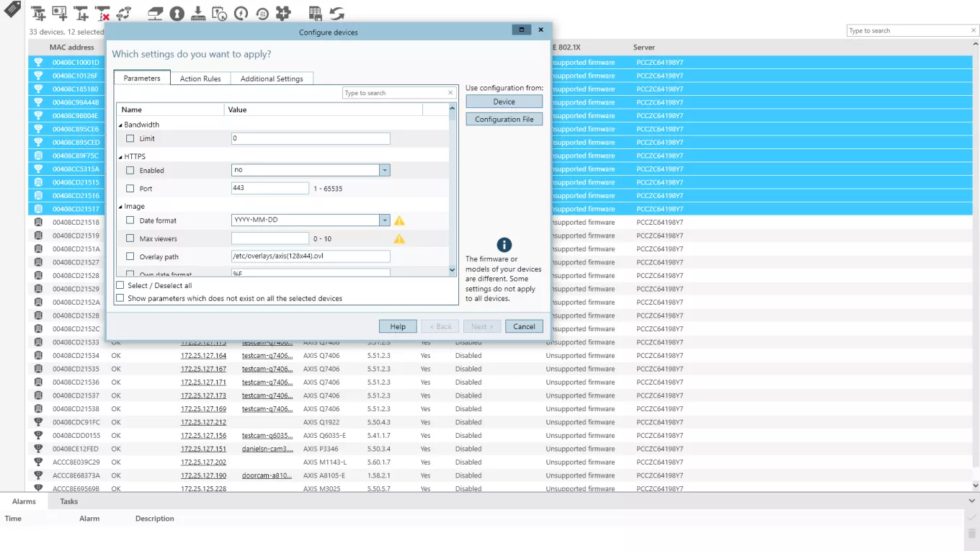980x551 pixels.
Task: Check the Select / Deselect all box
Action: coord(120,285)
